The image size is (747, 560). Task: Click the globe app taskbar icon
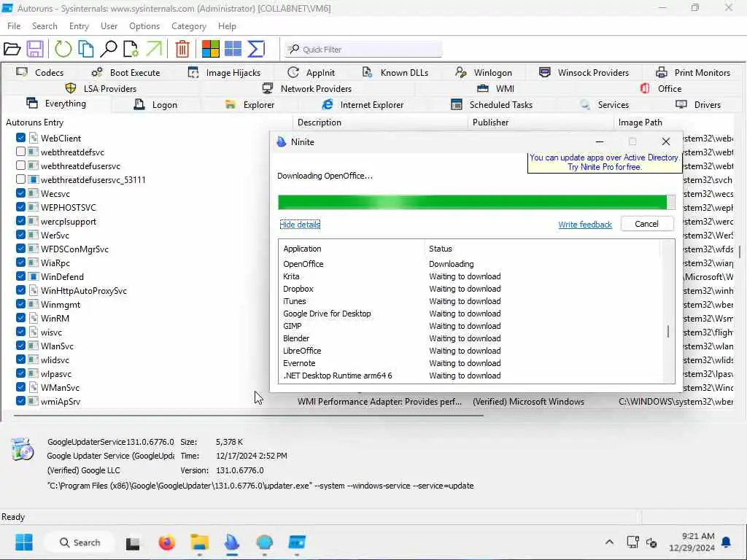(x=264, y=542)
